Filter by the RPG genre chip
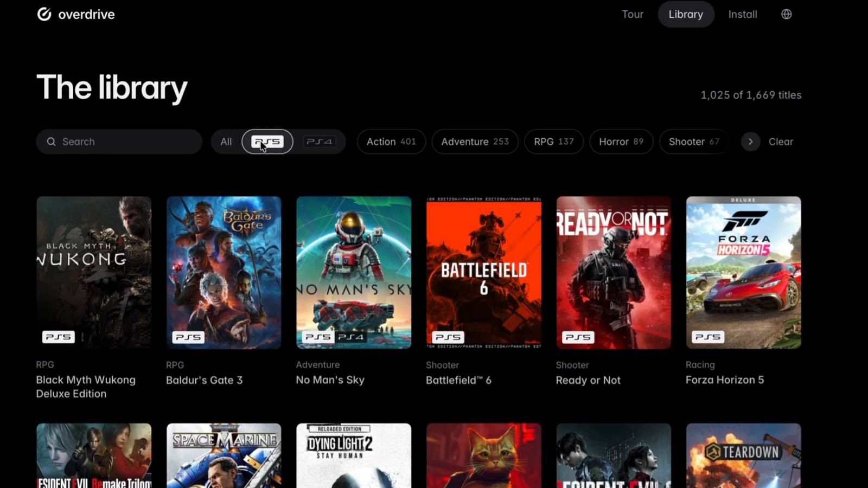The image size is (868, 488). (553, 142)
